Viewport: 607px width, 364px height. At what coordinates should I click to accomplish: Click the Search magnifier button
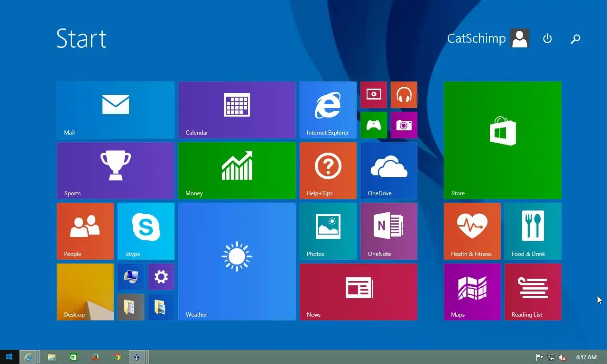575,39
